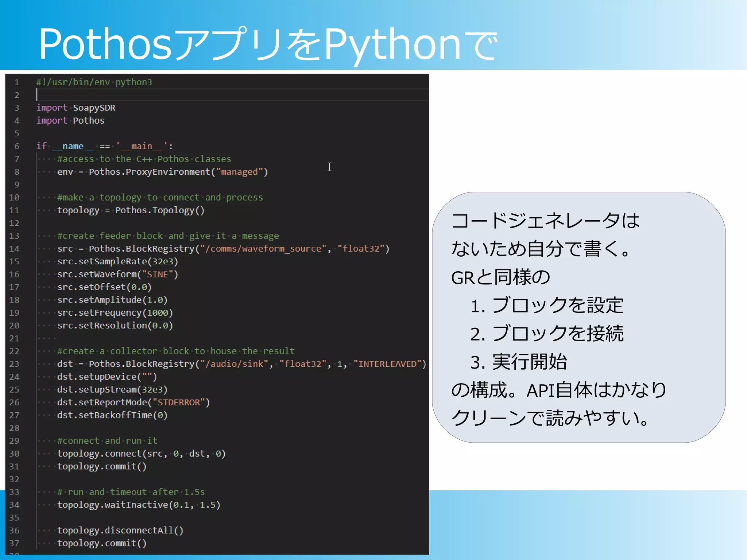Click line number 21 in the gutter
Viewport: 747px width, 560px height.
tap(14, 339)
